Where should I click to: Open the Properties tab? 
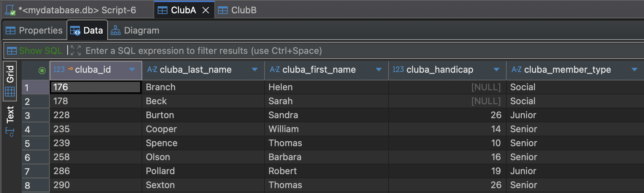click(34, 31)
